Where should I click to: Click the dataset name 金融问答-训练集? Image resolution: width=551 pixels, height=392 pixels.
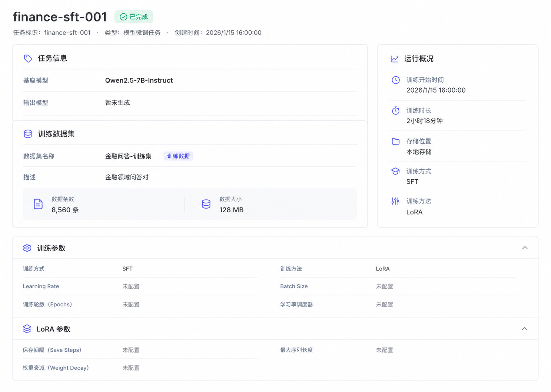pos(128,156)
